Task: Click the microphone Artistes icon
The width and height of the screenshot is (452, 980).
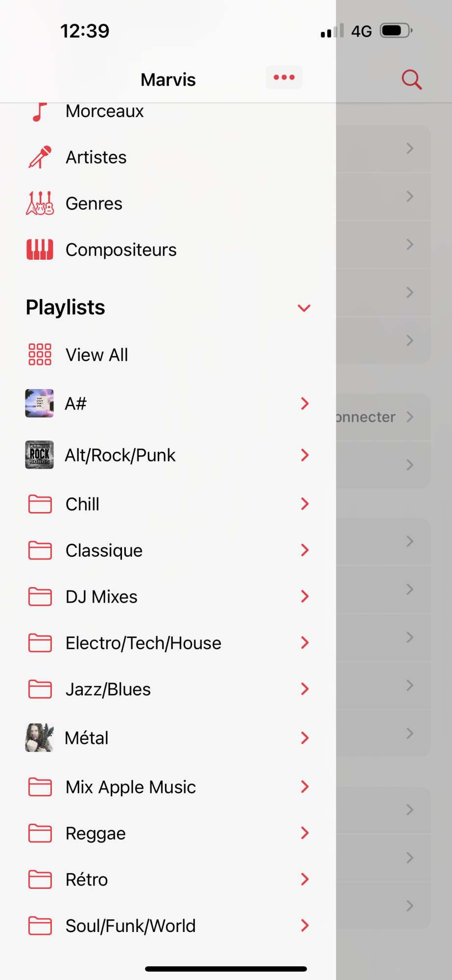Action: pos(40,157)
